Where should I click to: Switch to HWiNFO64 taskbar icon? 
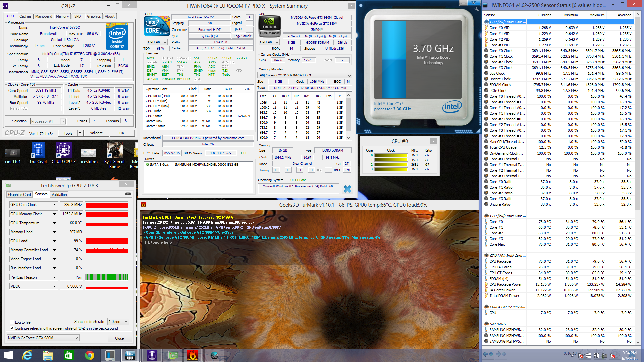[130, 355]
